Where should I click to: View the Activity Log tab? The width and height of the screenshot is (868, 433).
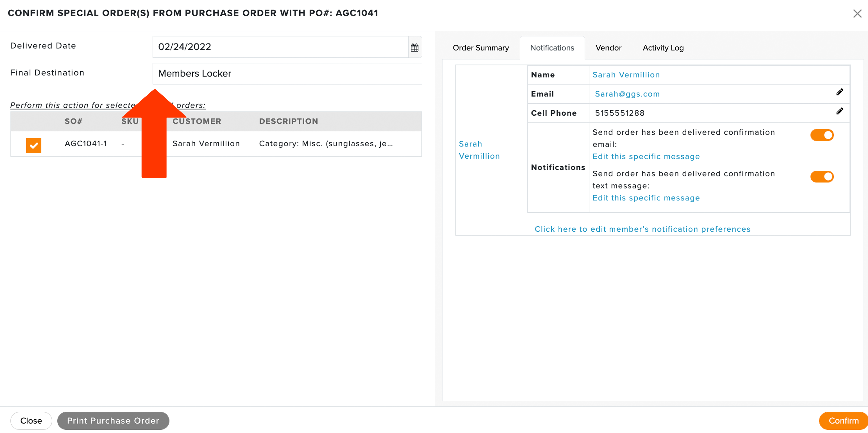click(x=663, y=48)
